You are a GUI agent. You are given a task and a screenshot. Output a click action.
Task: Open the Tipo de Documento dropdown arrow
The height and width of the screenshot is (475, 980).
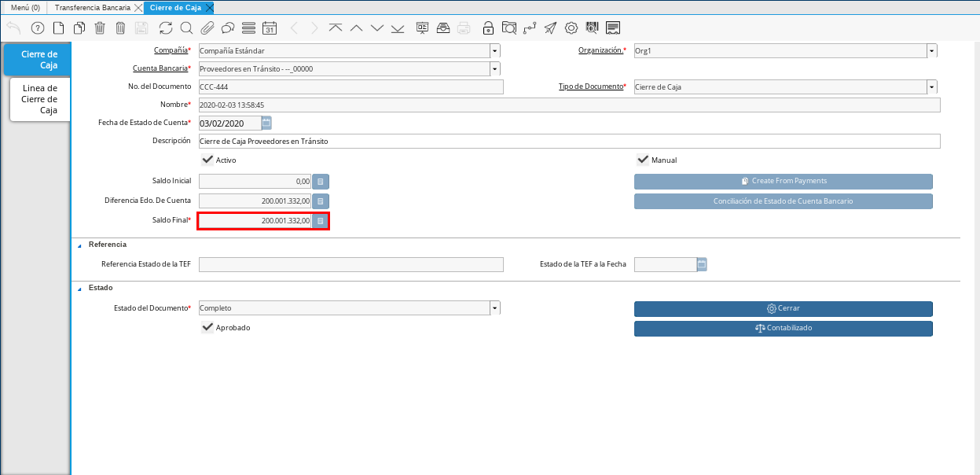[932, 87]
